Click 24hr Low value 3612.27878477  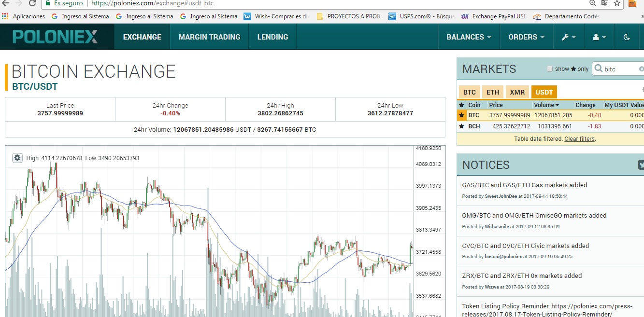(390, 113)
